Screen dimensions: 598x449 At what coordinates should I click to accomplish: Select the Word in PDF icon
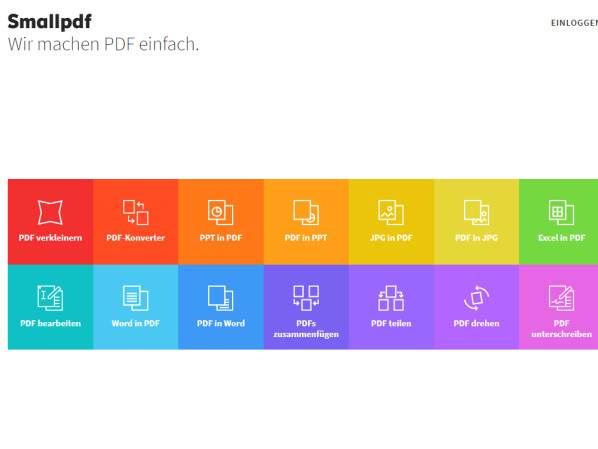135,298
